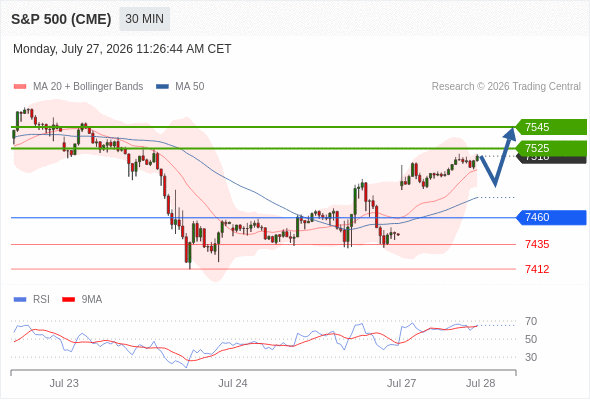Click the red 9MA legend swatch
The height and width of the screenshot is (400, 590).
click(68, 300)
